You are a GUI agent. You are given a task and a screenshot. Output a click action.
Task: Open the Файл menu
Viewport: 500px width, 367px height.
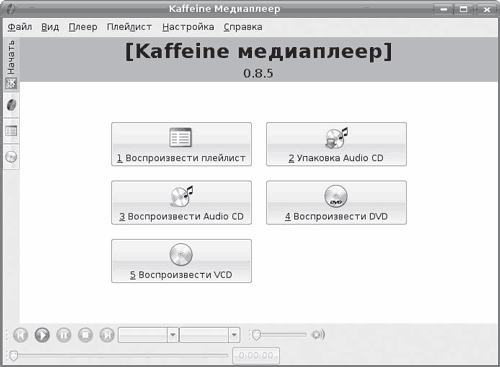[x=20, y=27]
